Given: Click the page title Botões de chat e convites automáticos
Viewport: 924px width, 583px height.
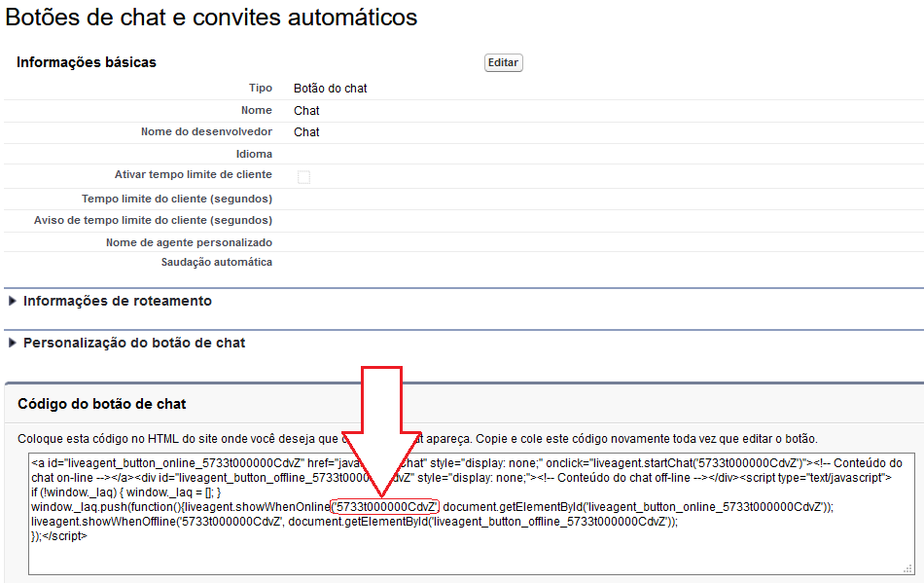Looking at the screenshot, I should coord(211,18).
